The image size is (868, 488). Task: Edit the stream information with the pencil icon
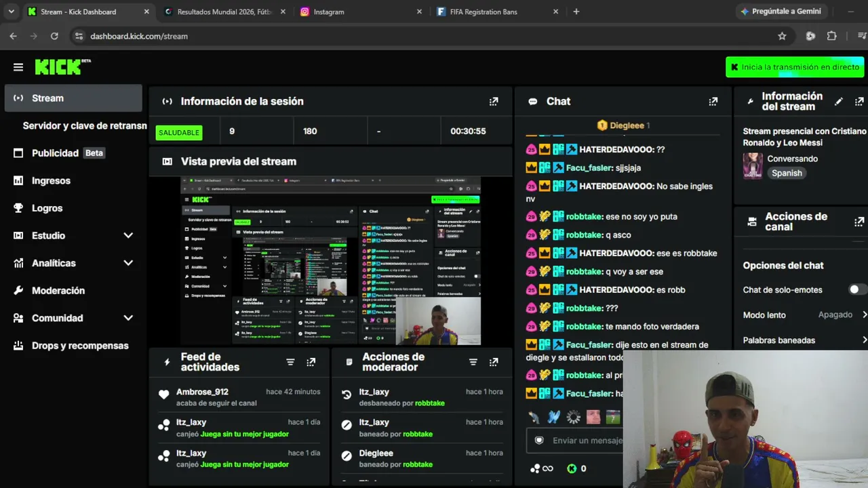839,102
